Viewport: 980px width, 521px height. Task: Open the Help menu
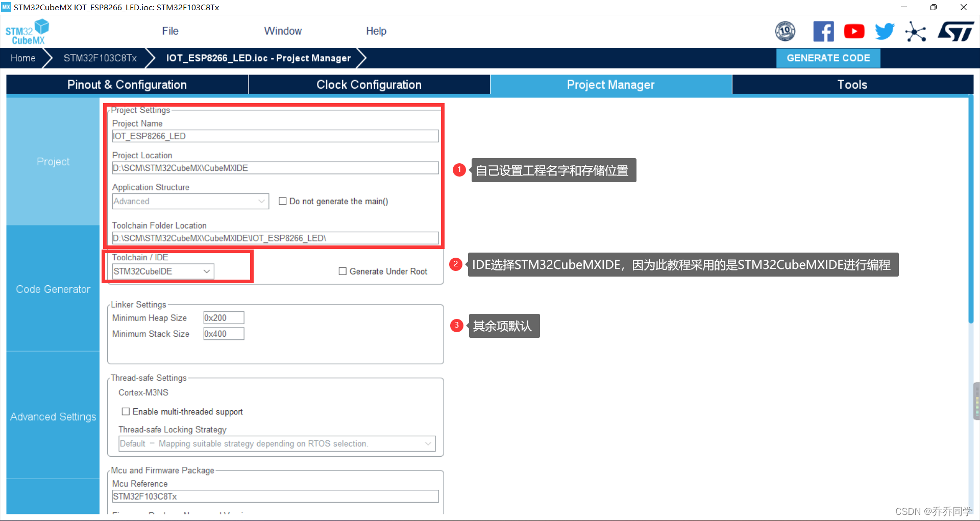(x=376, y=31)
